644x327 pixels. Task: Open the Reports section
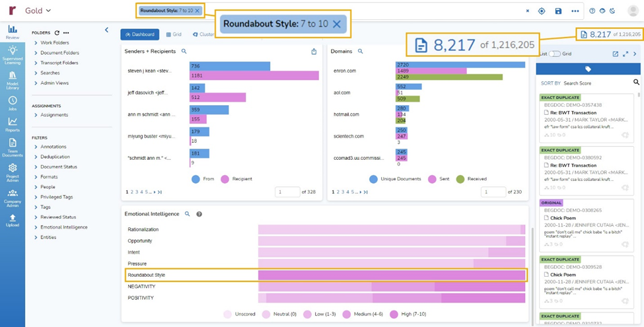pyautogui.click(x=13, y=124)
